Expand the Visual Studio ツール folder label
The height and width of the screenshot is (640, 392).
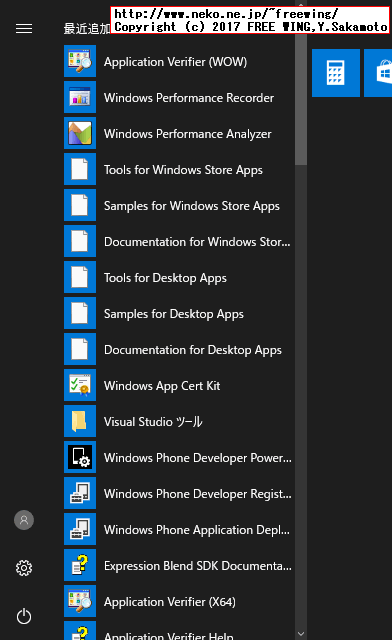click(153, 422)
